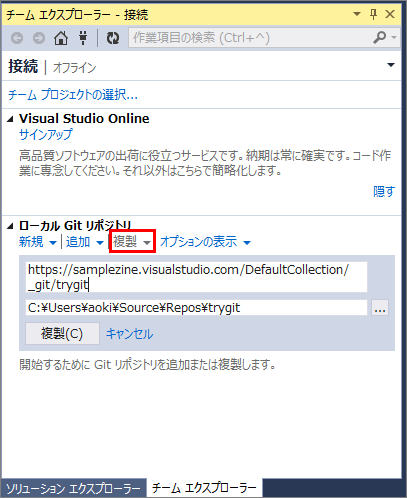The width and height of the screenshot is (407, 498).
Task: Click the Back navigation arrow icon
Action: 17,38
